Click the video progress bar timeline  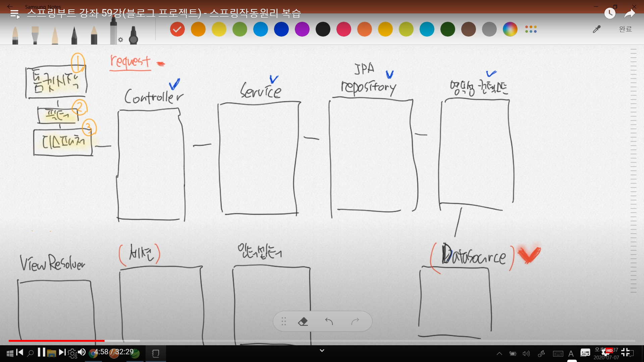point(322,341)
